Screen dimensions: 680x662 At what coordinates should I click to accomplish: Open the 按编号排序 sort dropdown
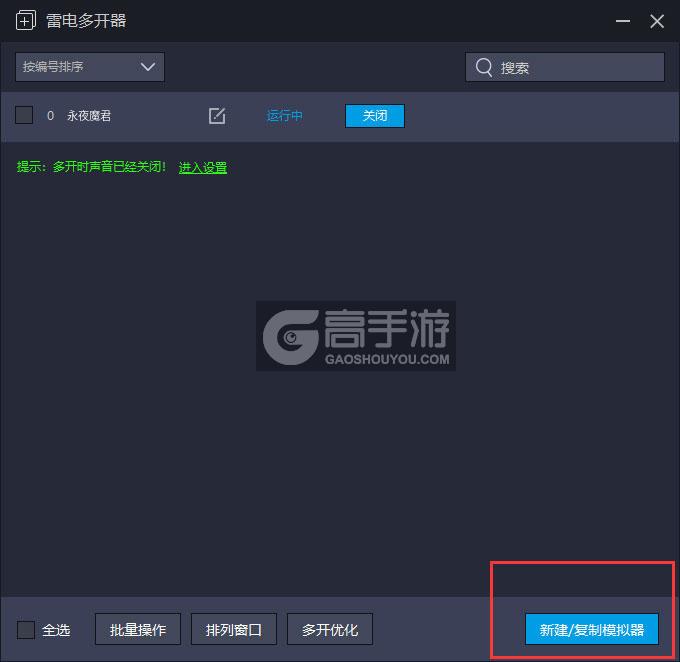click(90, 67)
